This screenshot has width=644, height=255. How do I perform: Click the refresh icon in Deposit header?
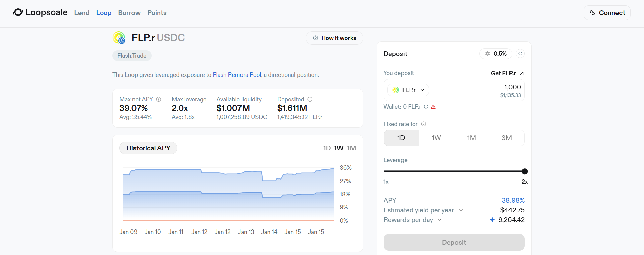520,54
